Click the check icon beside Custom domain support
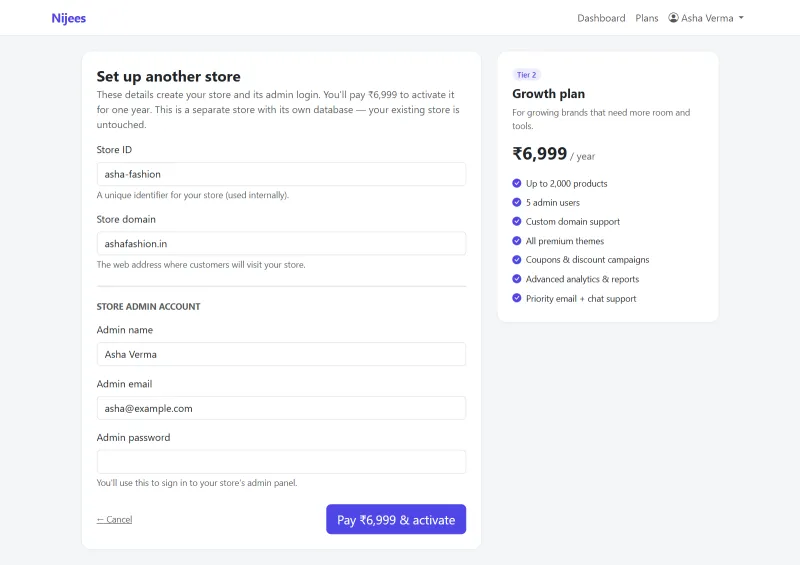800x565 pixels. pos(517,222)
